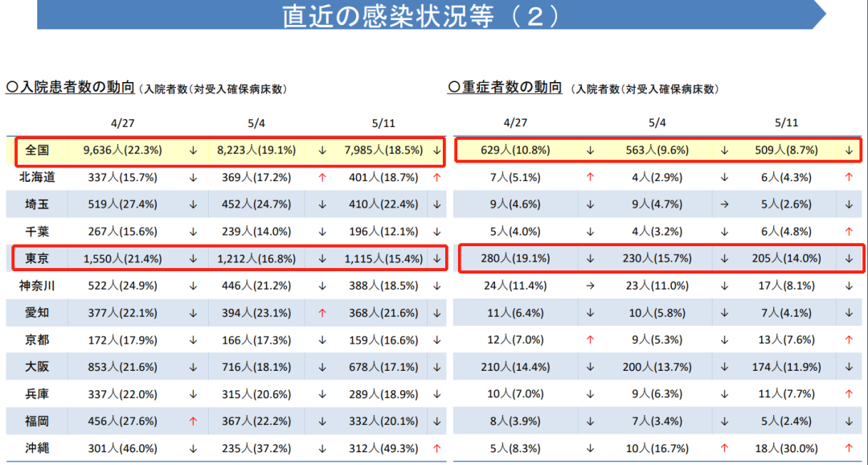868x465 pixels.
Task: Click the cell 210人(14.4%)
Action: click(515, 366)
